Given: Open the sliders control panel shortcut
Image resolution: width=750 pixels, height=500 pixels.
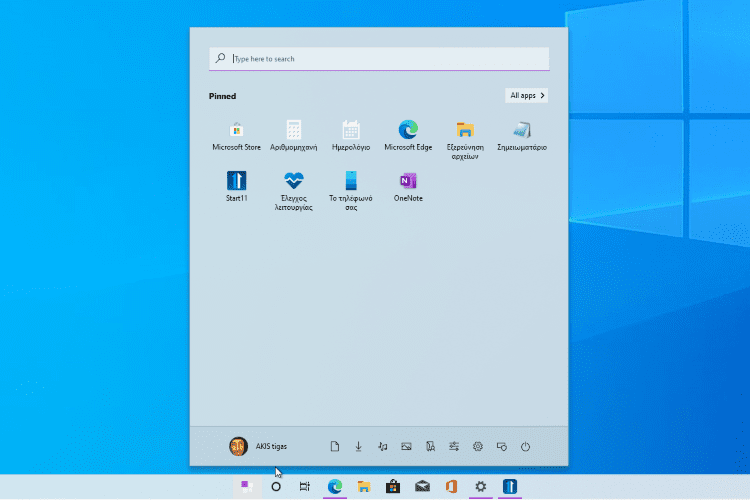Looking at the screenshot, I should [454, 446].
